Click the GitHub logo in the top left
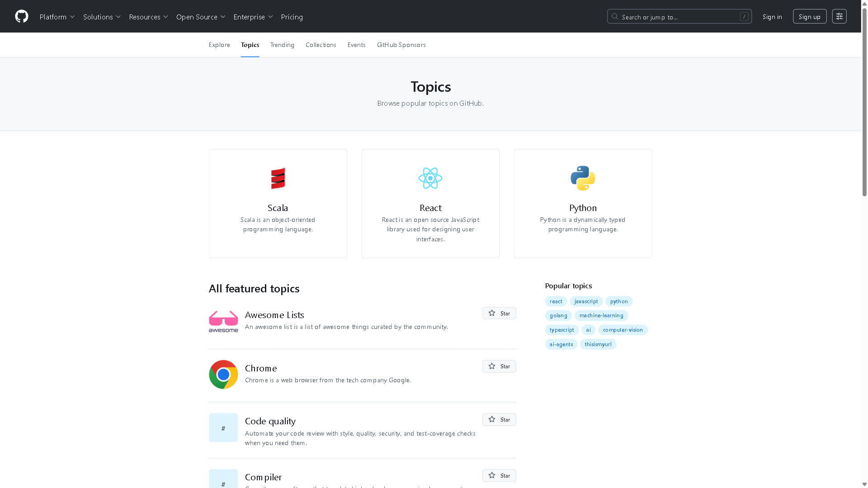 pyautogui.click(x=21, y=16)
